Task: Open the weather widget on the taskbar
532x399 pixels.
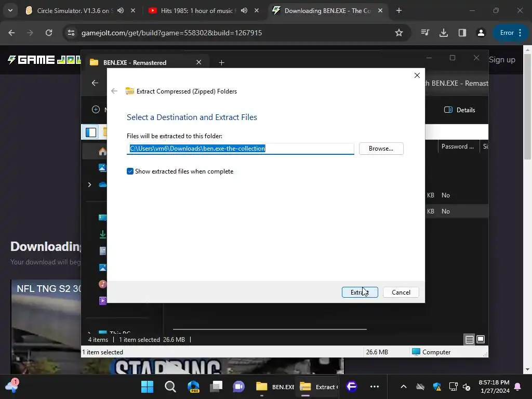Action: [12, 387]
